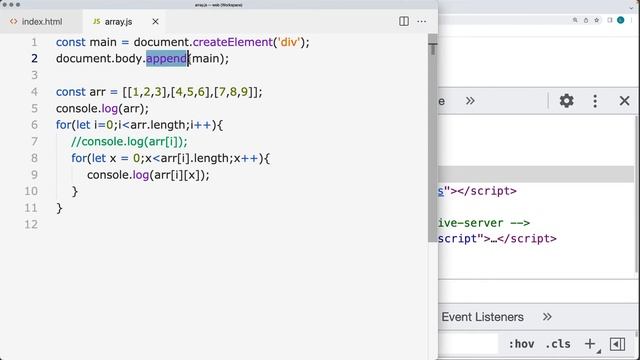Click line number 12 in the gutter

31,224
